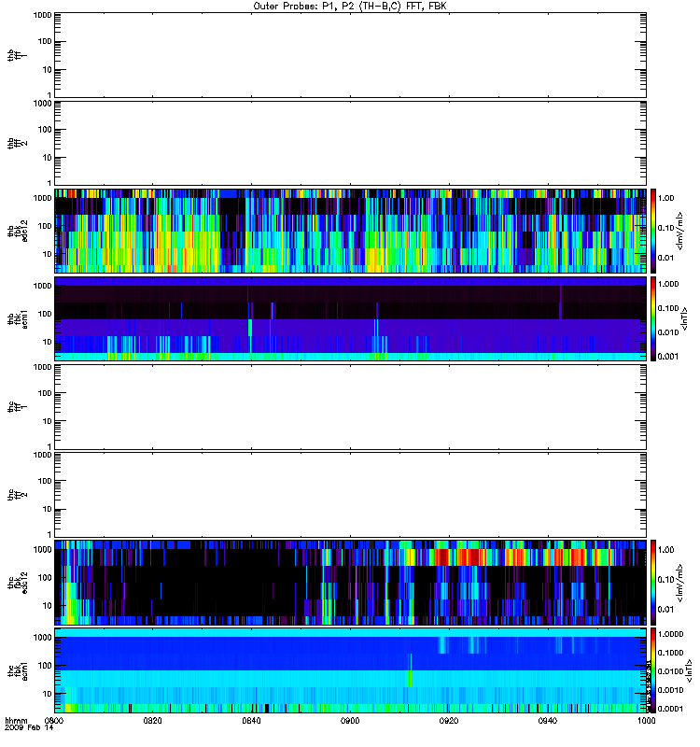Click the '0.100' value on thb scm1 color bar
Viewport: 700px width, 747px height.
point(668,308)
